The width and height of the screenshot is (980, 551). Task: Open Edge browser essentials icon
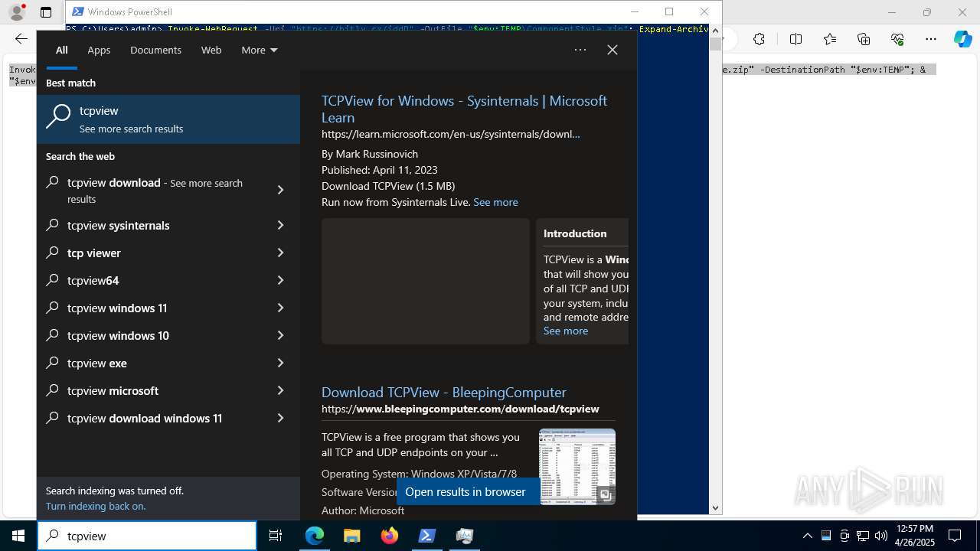click(897, 39)
